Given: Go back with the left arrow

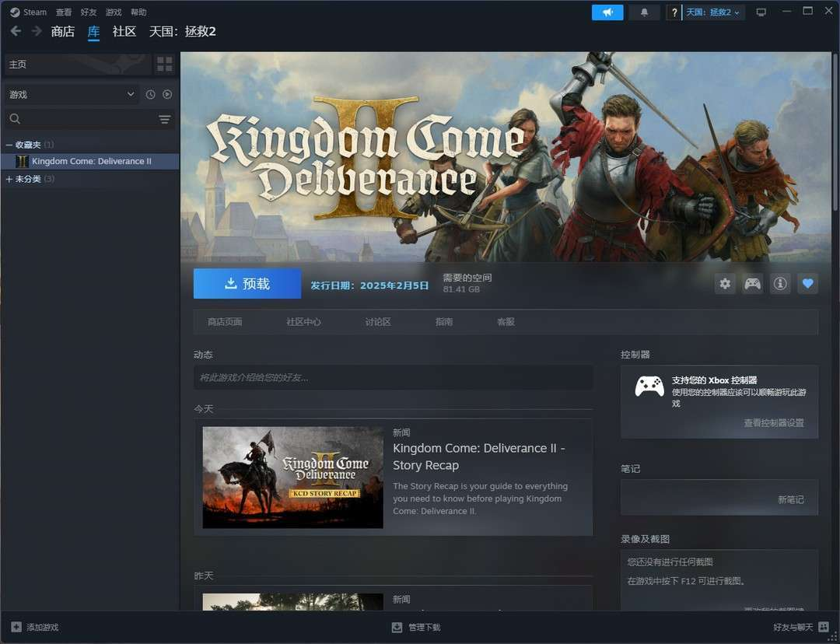Looking at the screenshot, I should (16, 31).
